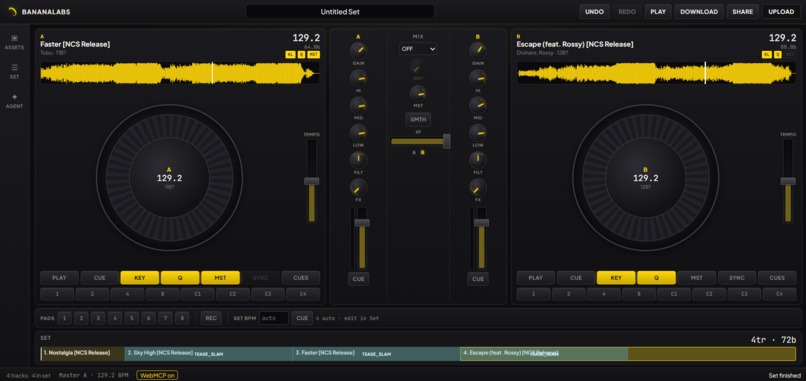Adjust deck A MID knob
Viewport: 806px width, 381px height.
coord(358,105)
